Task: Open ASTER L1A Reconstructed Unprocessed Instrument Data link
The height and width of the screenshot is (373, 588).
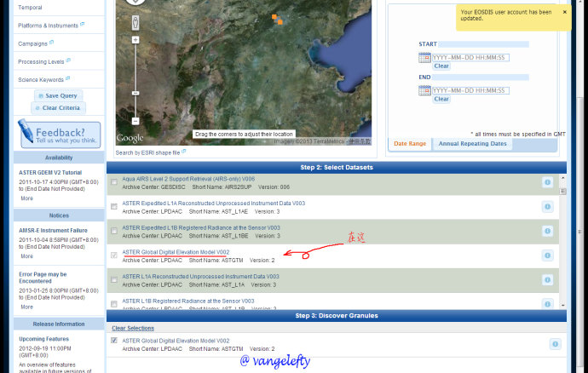Action: [x=200, y=276]
